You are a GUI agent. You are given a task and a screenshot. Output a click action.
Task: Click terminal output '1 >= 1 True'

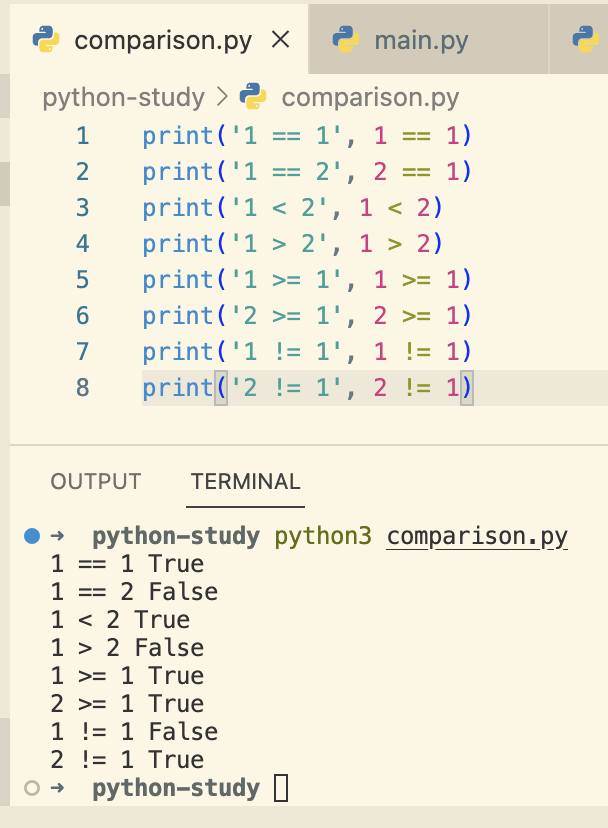127,676
